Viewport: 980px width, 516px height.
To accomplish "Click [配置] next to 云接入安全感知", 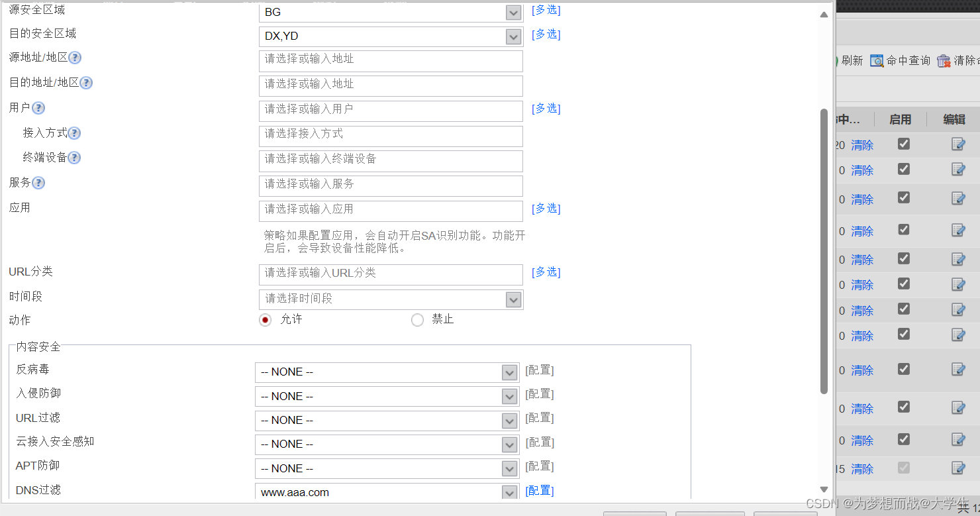I will 540,442.
